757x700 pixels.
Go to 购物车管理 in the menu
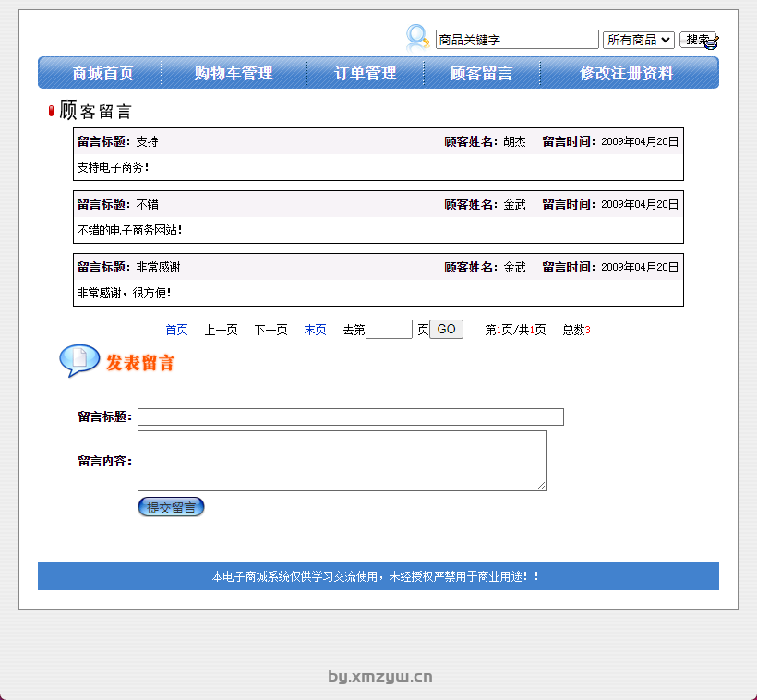click(x=234, y=74)
